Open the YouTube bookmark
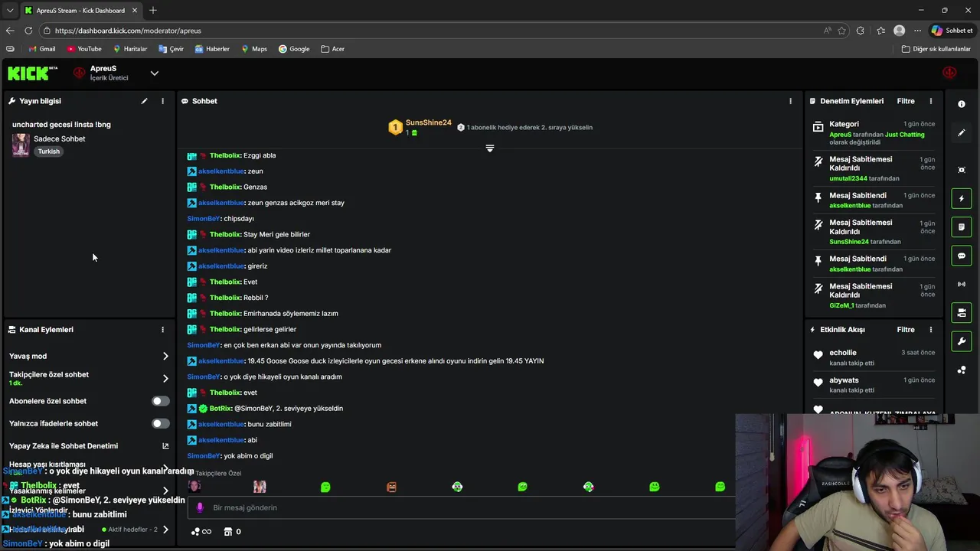 click(84, 49)
